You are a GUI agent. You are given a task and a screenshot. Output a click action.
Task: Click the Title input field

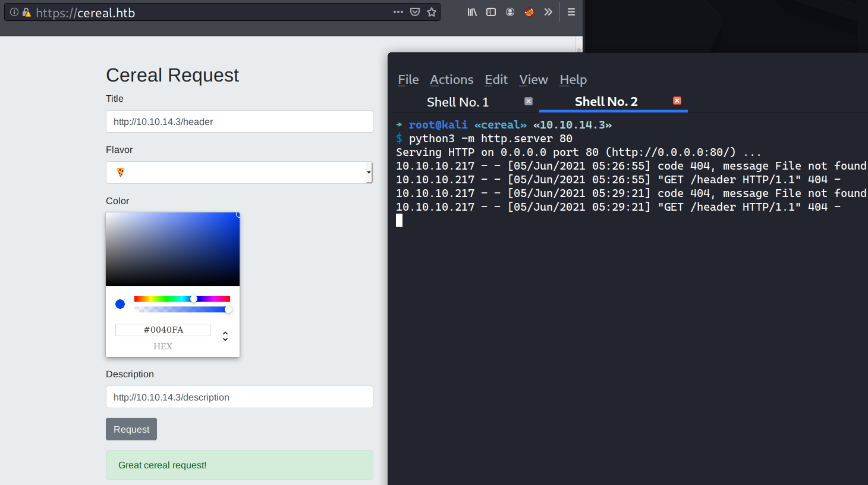(239, 121)
